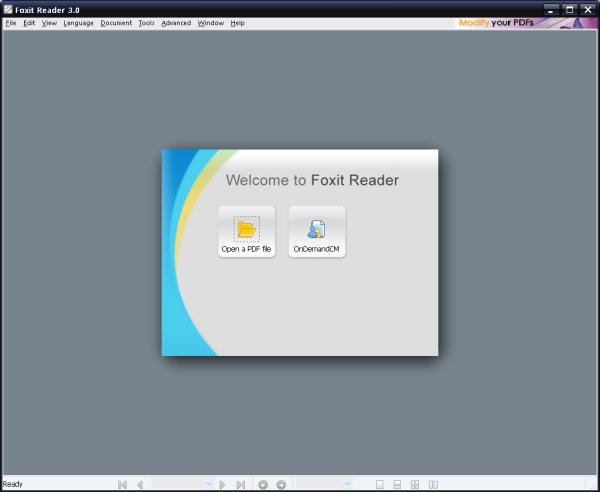Viewport: 600px width, 492px height.
Task: Select single page layout icon
Action: pos(380,485)
